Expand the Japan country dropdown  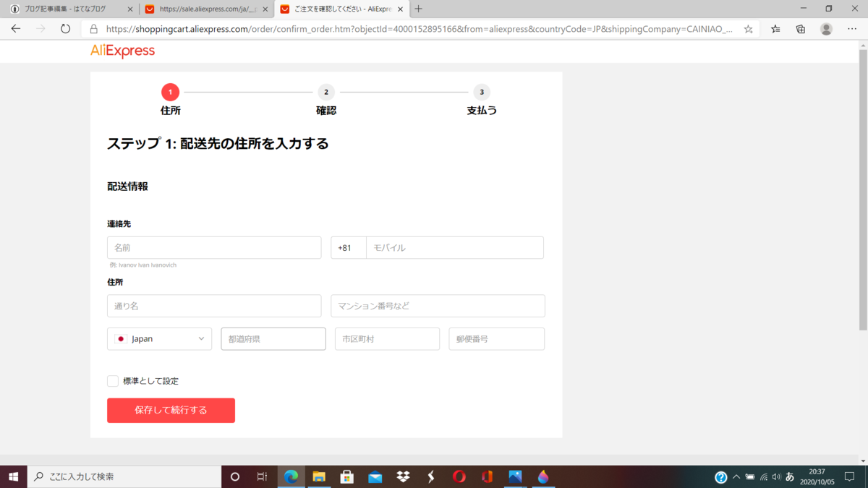159,338
